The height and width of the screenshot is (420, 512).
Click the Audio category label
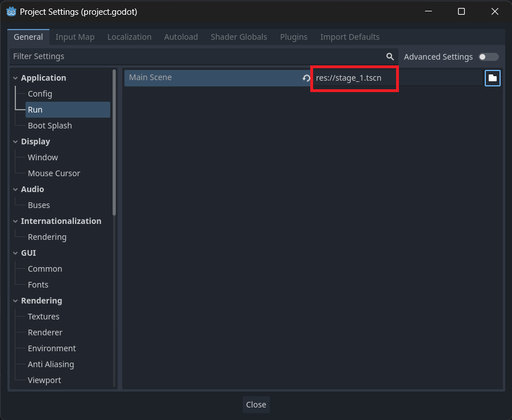click(32, 189)
